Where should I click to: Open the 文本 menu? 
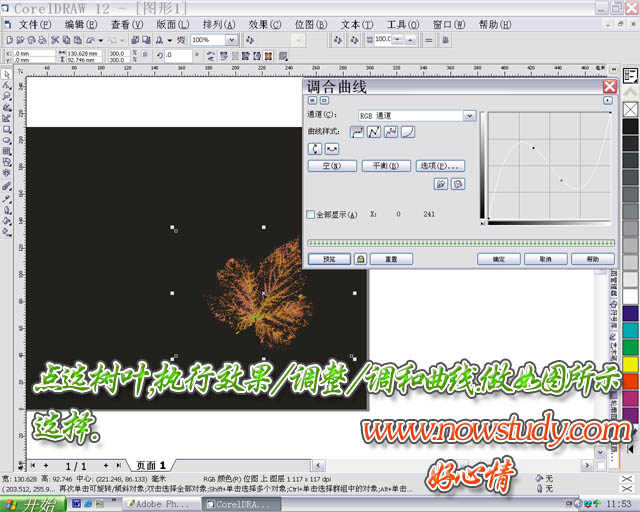pyautogui.click(x=357, y=24)
